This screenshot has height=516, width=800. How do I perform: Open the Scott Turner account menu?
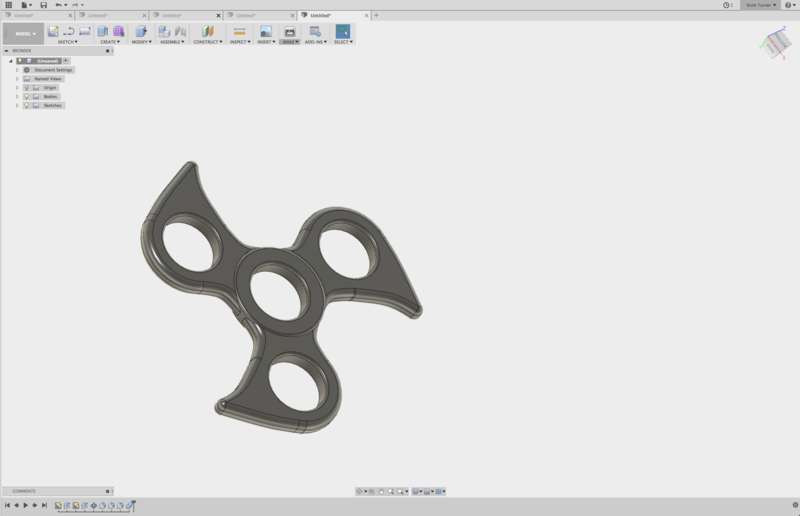coord(759,5)
